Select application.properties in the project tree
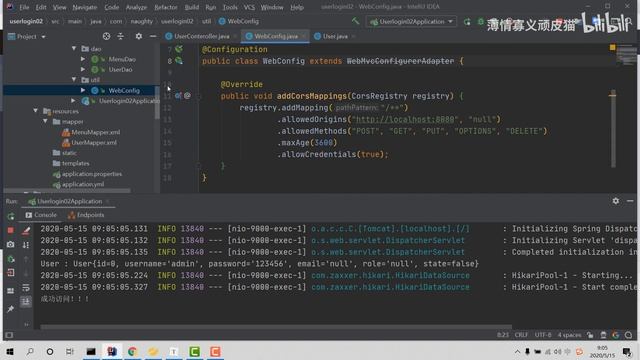Image resolution: width=640 pixels, height=360 pixels. pos(87,173)
